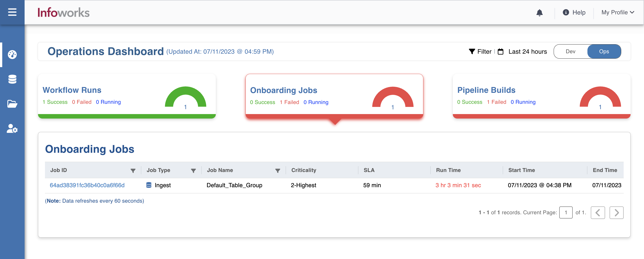Open the dashboard gauge sidebar icon
The height and width of the screenshot is (259, 644).
pos(12,55)
